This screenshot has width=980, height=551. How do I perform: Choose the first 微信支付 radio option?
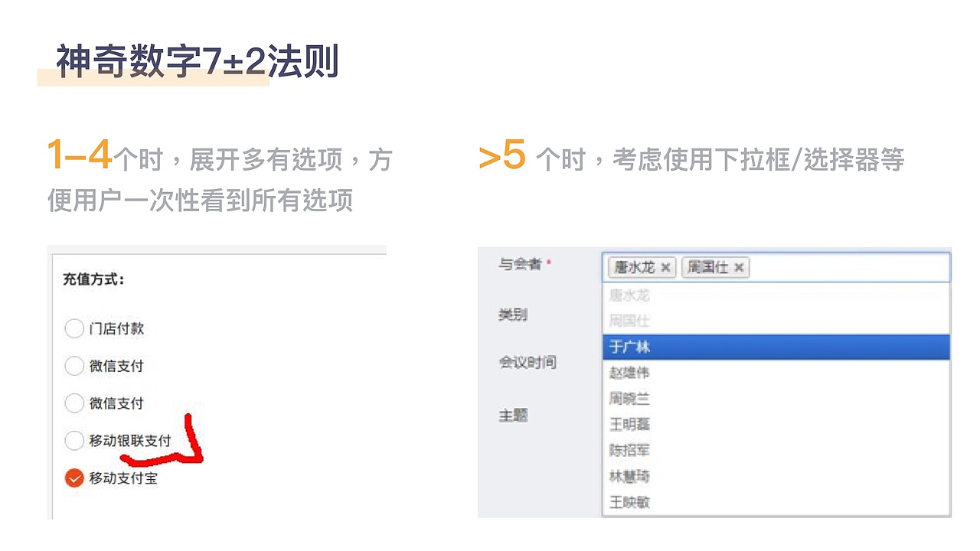[74, 366]
